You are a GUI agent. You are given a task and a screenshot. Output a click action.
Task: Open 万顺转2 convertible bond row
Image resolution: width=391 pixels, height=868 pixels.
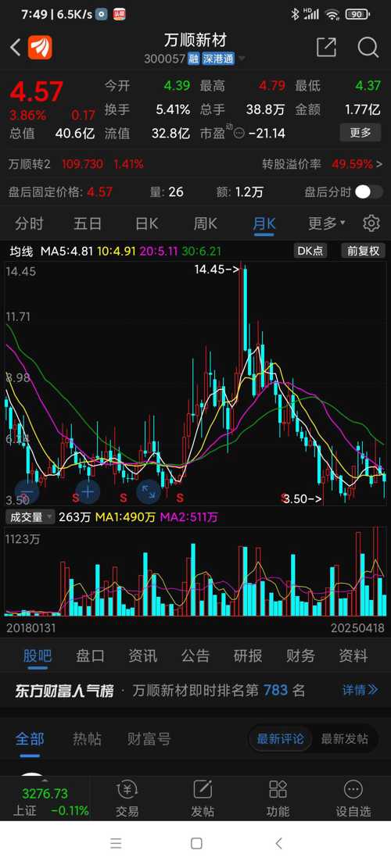[76, 164]
